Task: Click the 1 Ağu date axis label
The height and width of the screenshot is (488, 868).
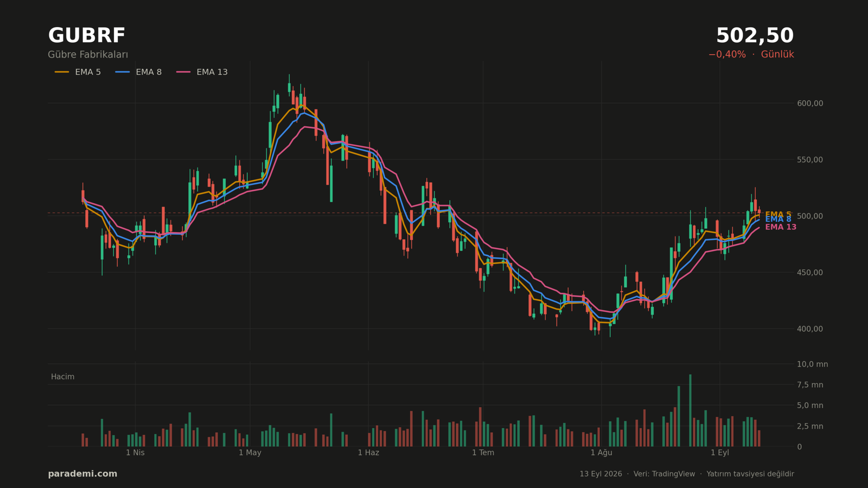Action: [x=601, y=453]
